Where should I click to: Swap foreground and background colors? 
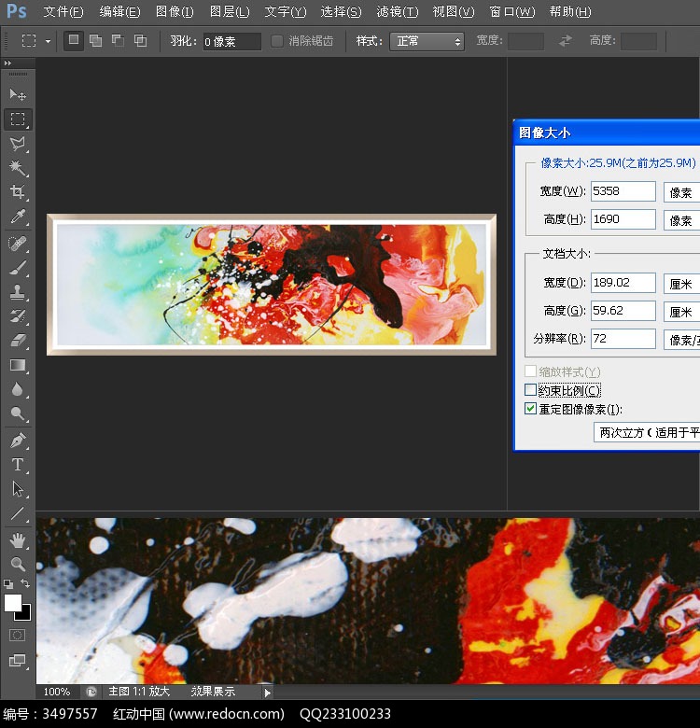point(25,582)
